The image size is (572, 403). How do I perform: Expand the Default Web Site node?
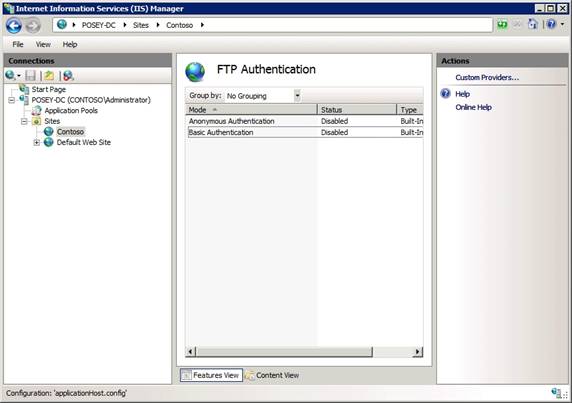click(36, 143)
